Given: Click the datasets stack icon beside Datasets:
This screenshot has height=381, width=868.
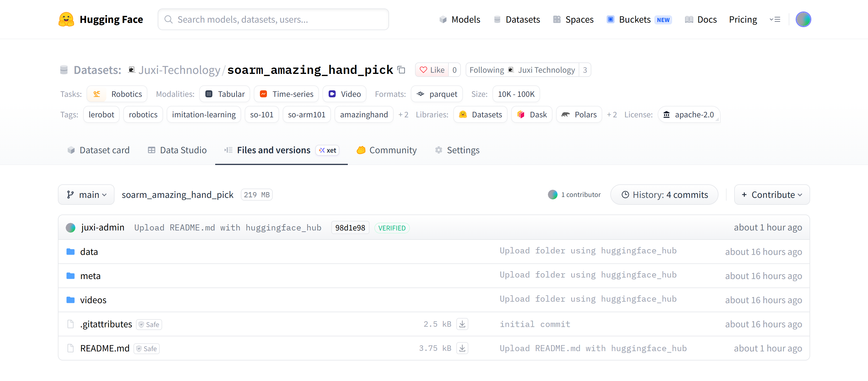Looking at the screenshot, I should tap(64, 70).
